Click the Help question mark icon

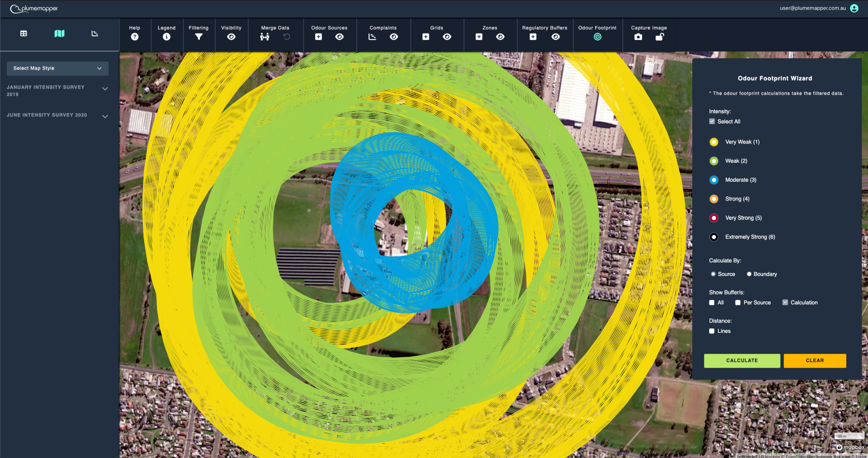pos(135,37)
